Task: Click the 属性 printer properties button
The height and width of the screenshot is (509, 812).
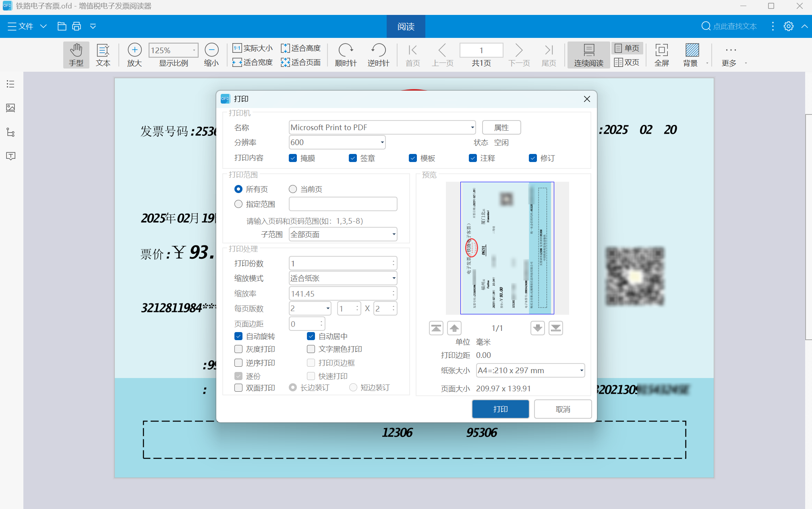Action: coord(501,127)
